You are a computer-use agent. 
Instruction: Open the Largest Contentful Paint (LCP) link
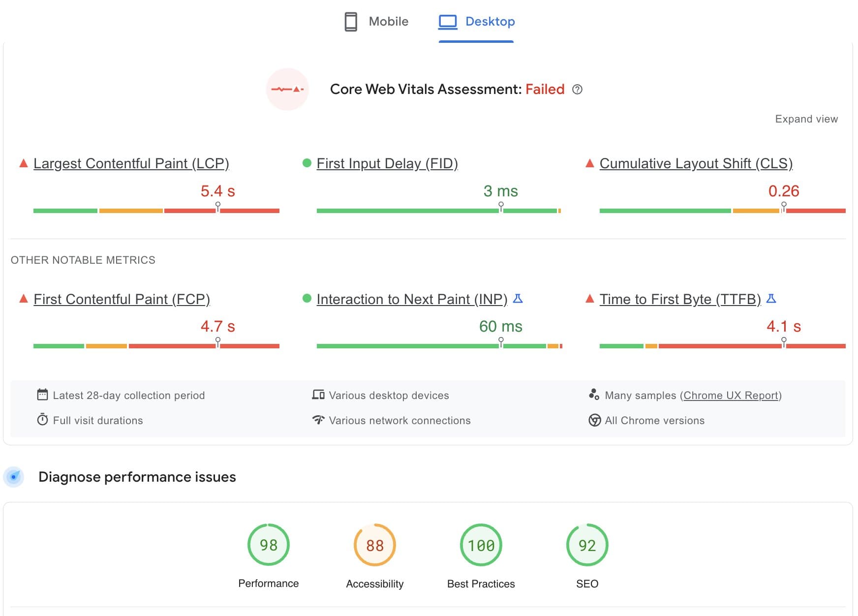point(131,163)
